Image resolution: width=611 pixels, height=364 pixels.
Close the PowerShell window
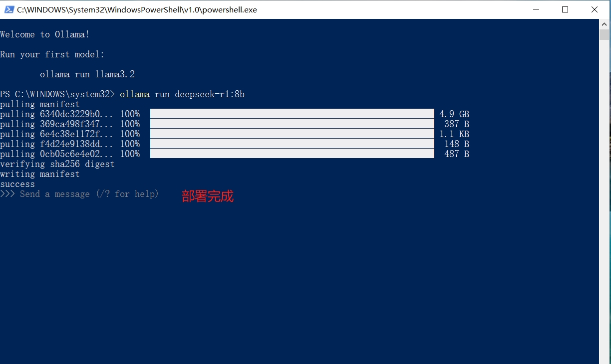click(x=595, y=9)
